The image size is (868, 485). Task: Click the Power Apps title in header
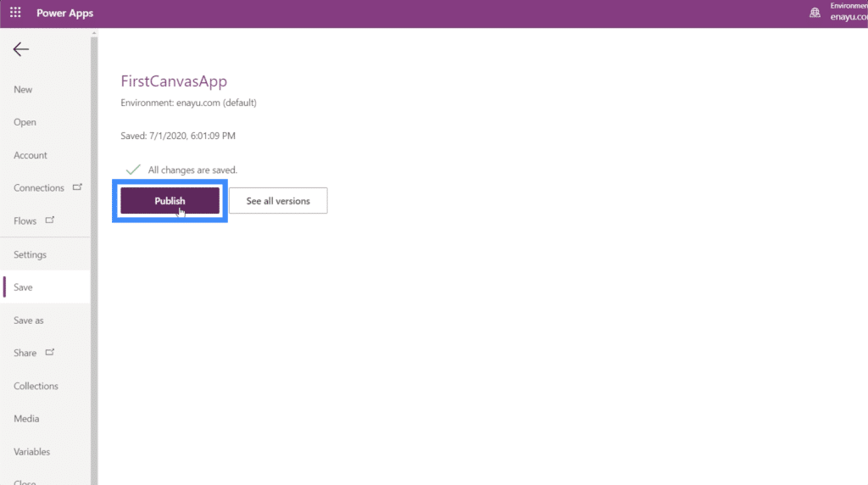64,13
